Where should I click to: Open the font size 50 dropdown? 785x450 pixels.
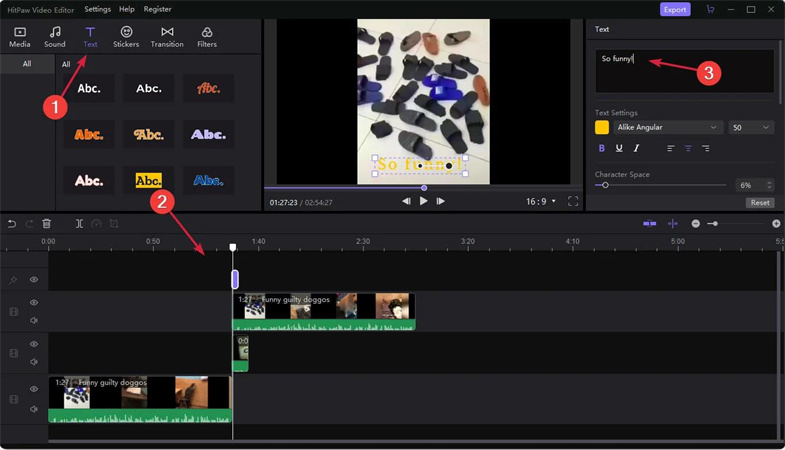(751, 127)
